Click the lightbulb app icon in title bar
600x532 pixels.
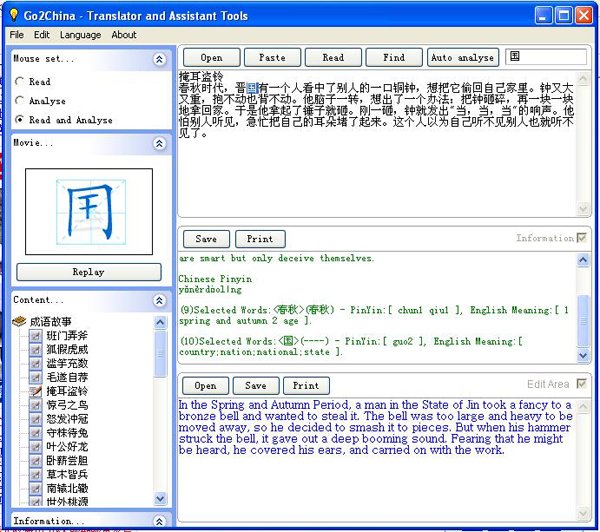[13, 15]
